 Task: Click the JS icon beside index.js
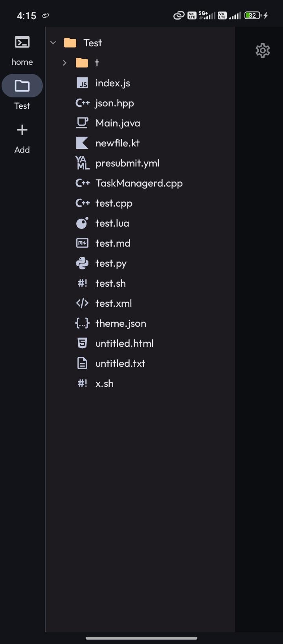tap(82, 83)
